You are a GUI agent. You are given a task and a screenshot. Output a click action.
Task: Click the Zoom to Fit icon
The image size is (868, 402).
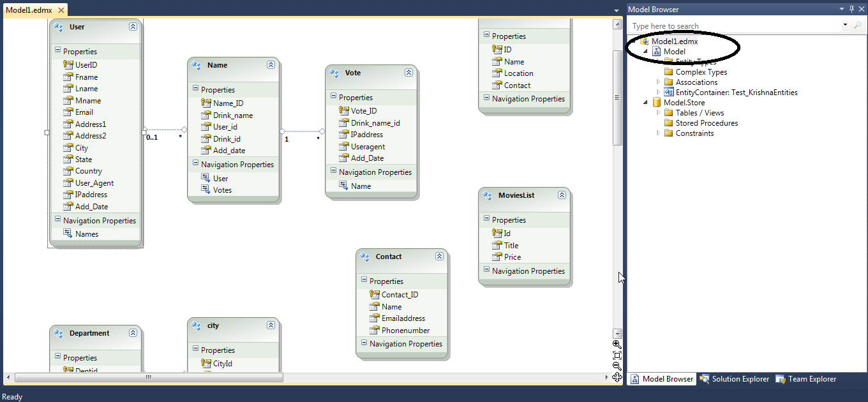pos(617,356)
